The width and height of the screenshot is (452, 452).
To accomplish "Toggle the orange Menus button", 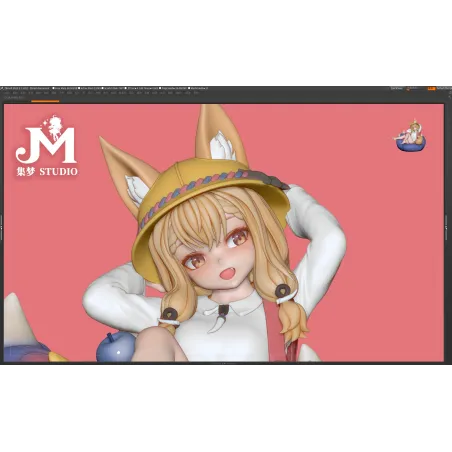I will [432, 88].
